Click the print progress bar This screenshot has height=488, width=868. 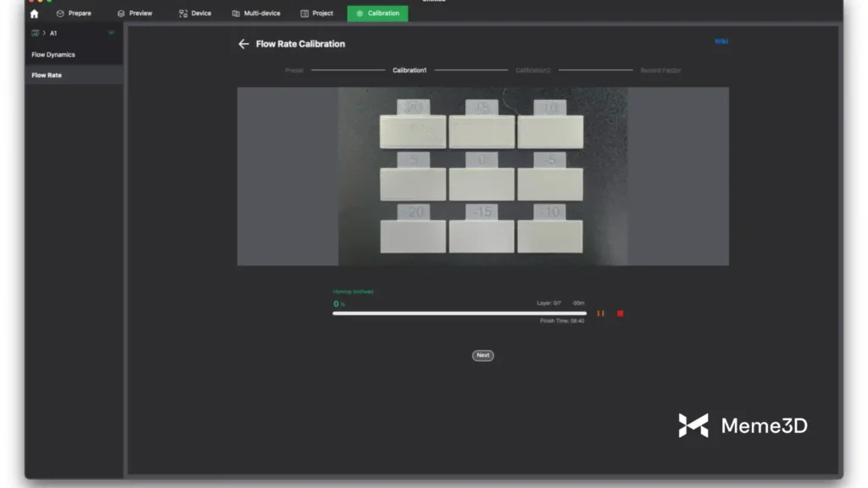click(x=459, y=313)
